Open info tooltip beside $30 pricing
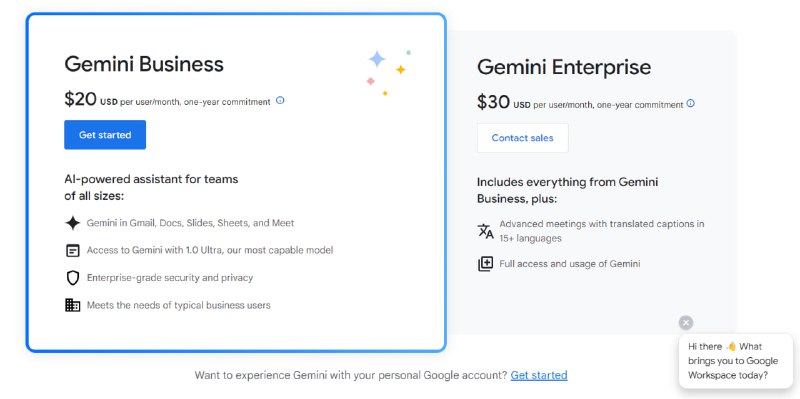 tap(690, 103)
